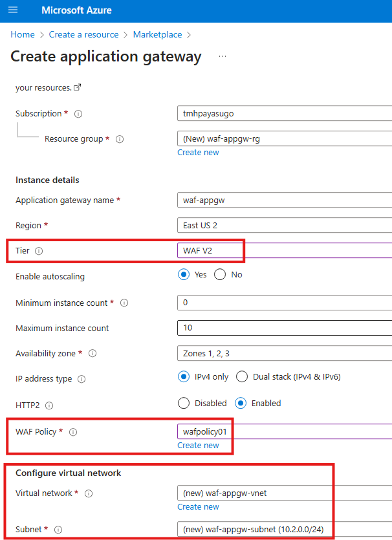Click Microsoft Azure header title
The width and height of the screenshot is (392, 540).
[x=76, y=10]
